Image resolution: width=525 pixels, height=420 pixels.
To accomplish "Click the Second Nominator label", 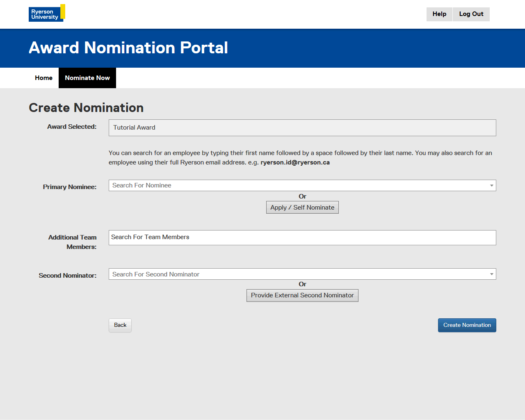I will pyautogui.click(x=68, y=276).
